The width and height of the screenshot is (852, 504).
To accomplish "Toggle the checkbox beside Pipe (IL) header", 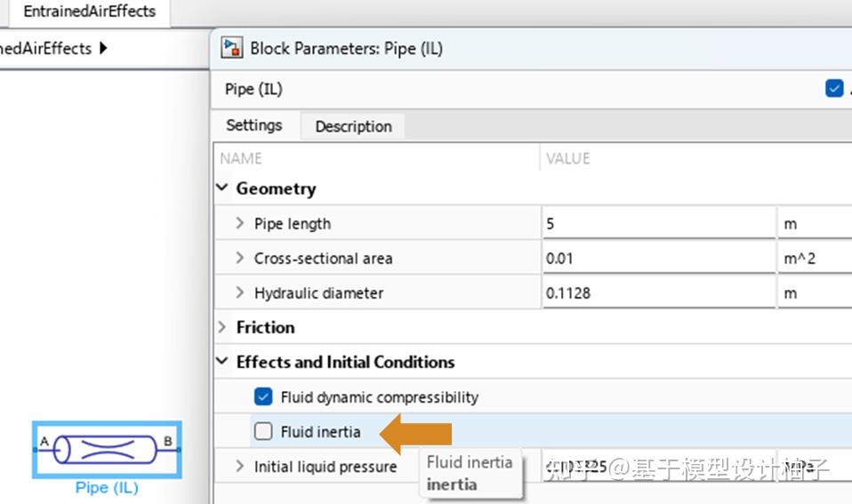I will [x=834, y=89].
